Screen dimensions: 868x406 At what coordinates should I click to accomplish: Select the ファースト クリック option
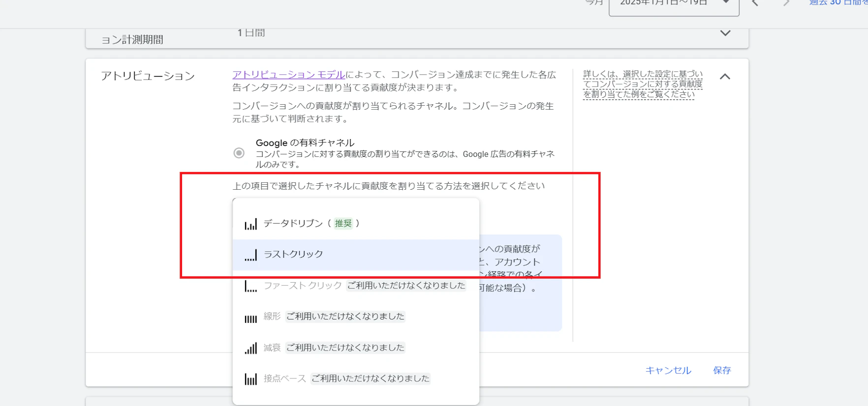point(356,286)
